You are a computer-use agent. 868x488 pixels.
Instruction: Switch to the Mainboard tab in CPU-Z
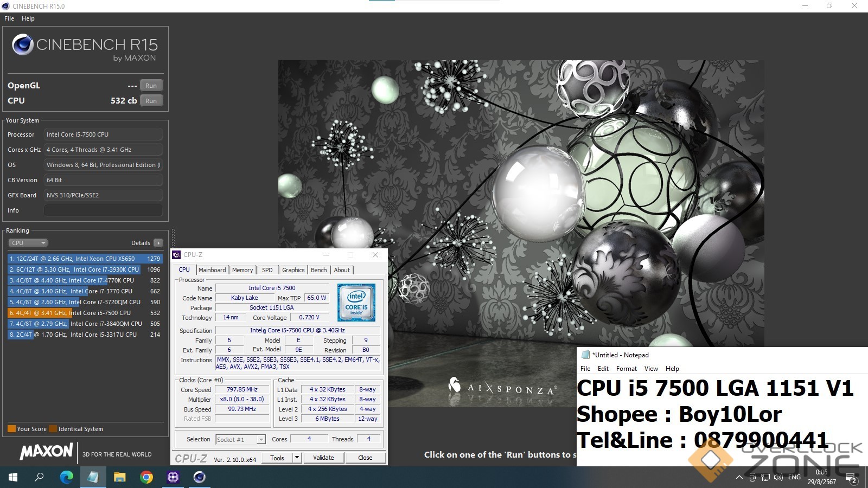click(x=212, y=270)
